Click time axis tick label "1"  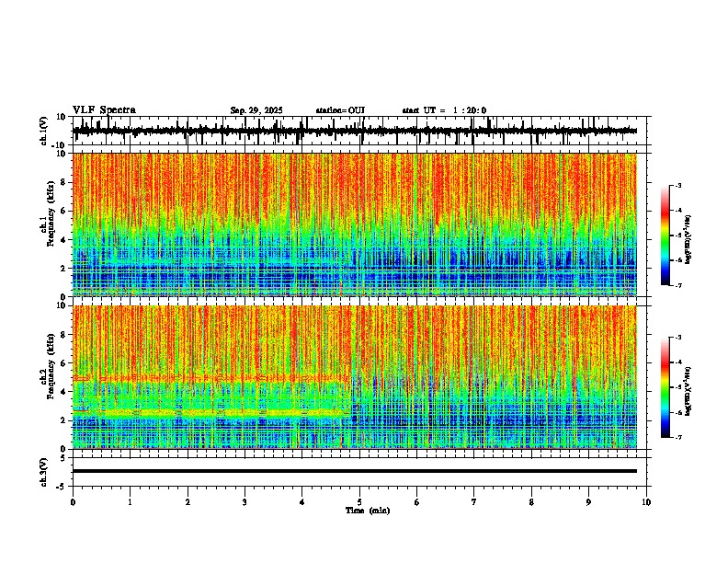tap(130, 502)
